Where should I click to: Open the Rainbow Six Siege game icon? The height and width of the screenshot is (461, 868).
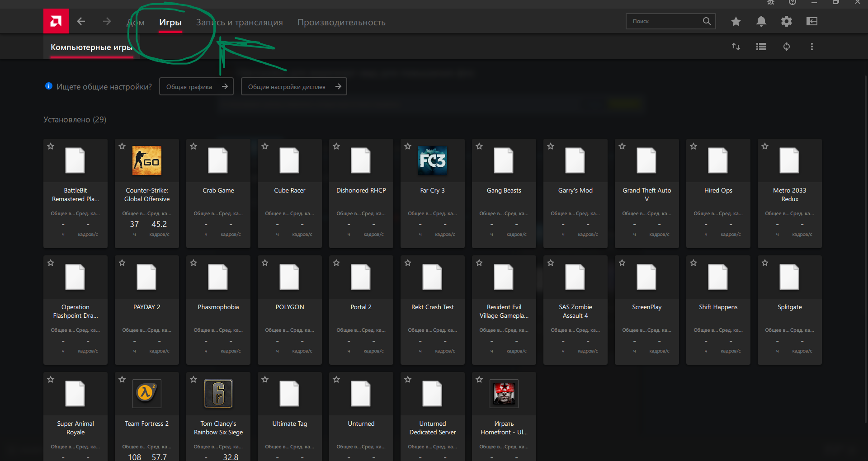click(x=218, y=394)
